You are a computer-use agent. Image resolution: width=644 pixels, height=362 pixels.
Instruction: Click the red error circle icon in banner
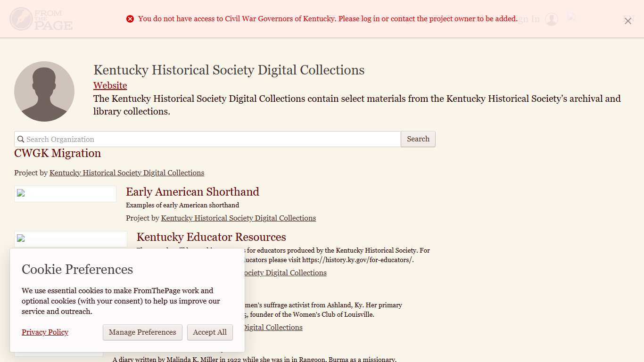[x=130, y=19]
